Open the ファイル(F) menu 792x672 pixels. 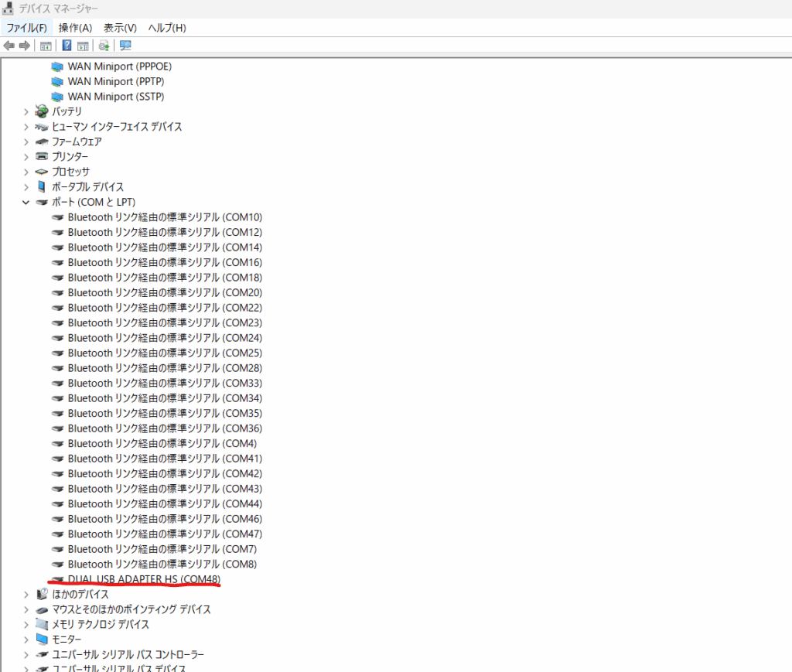tap(27, 28)
